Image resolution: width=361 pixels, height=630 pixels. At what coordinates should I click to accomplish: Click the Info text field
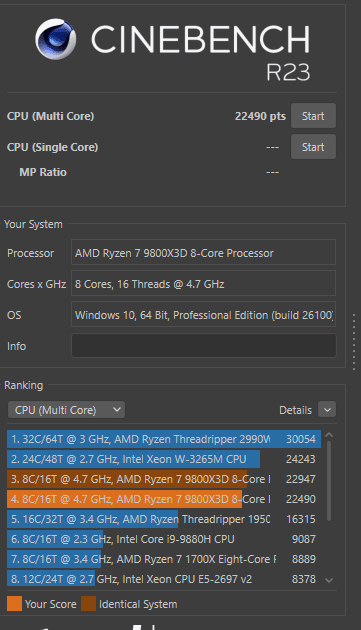[x=203, y=346]
